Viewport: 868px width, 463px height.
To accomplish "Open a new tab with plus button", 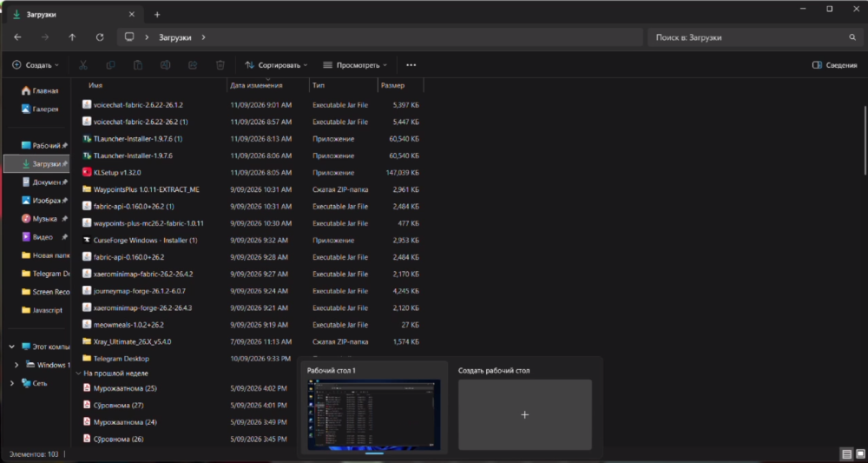I will (x=157, y=15).
